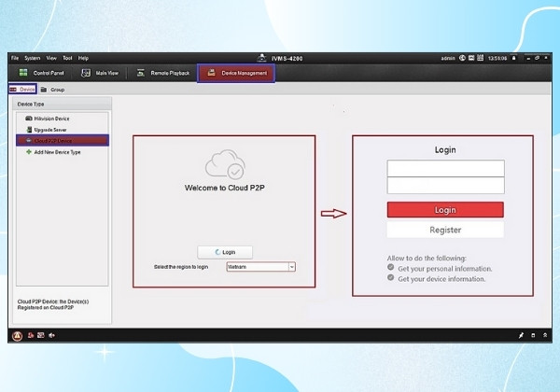
Task: Click the admin user label
Action: (448, 58)
